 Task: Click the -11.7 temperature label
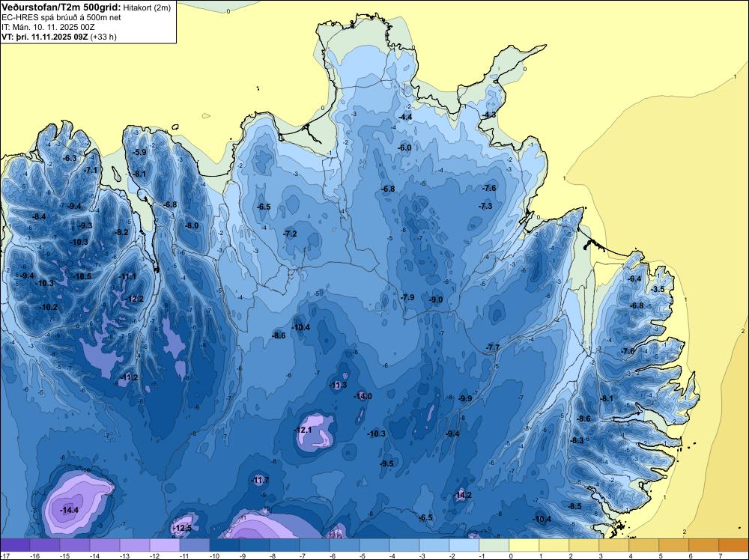(261, 481)
